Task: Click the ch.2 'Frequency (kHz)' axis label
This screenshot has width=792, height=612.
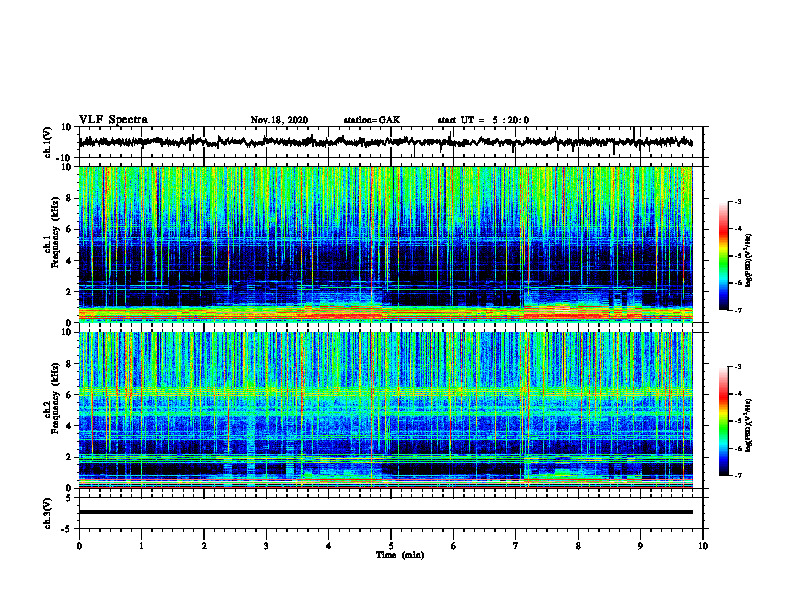Action: point(55,398)
